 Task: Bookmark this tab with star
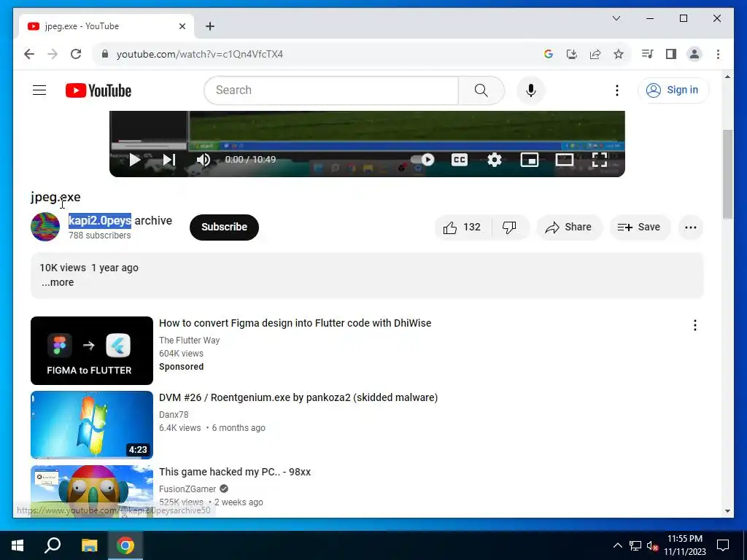(x=619, y=54)
